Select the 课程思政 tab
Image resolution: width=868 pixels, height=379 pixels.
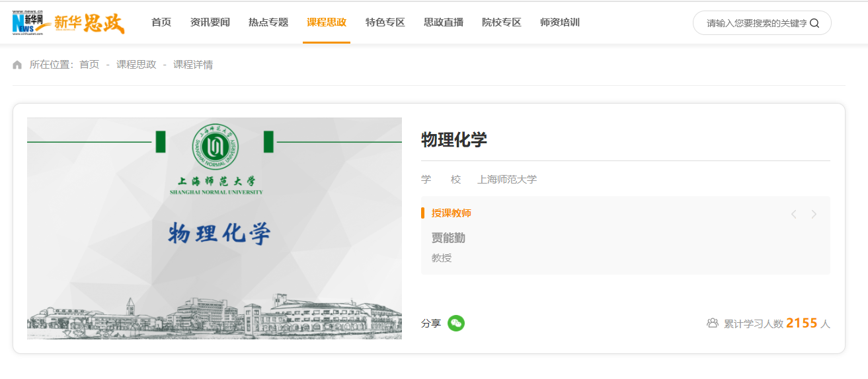327,22
